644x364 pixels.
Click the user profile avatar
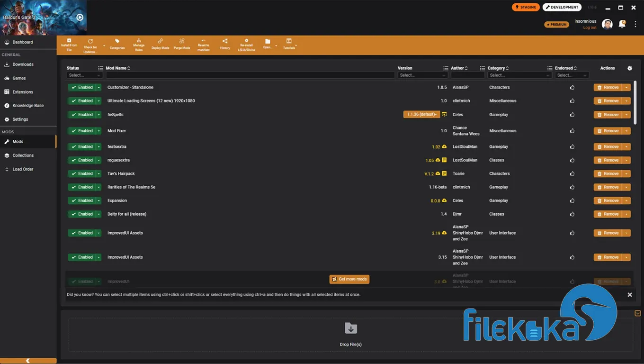(x=607, y=24)
